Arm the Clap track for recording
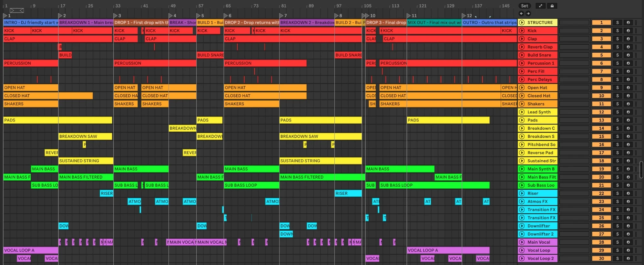Image resolution: width=644 pixels, height=265 pixels. tap(628, 39)
